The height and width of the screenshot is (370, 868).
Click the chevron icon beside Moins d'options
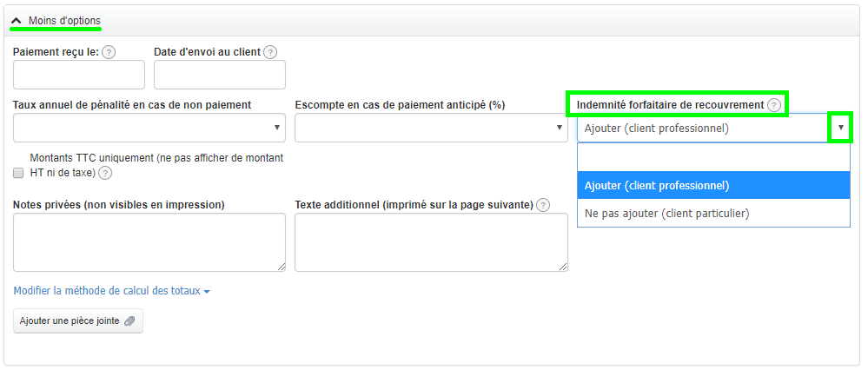point(17,21)
